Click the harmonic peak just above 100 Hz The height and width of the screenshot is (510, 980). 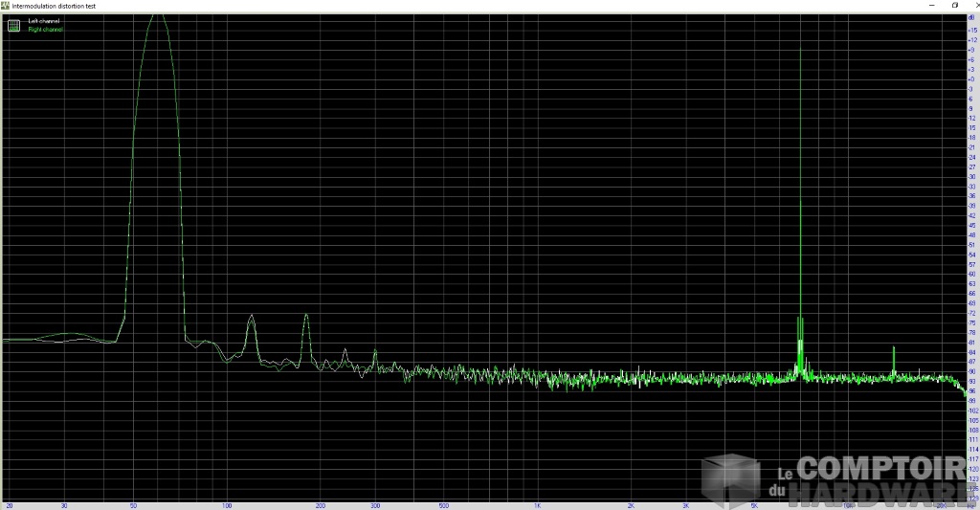[251, 317]
